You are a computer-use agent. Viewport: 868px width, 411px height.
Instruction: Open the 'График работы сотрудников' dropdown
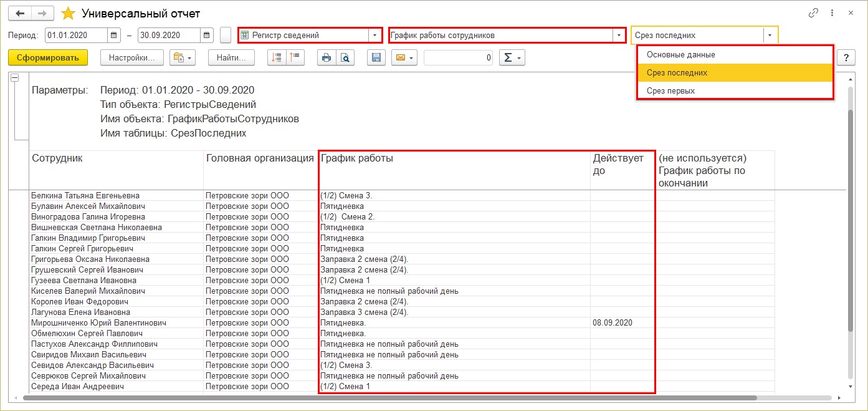coord(619,36)
